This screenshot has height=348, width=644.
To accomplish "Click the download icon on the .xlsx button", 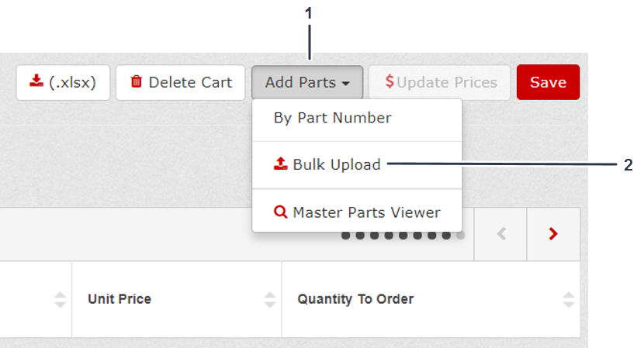I will 36,81.
